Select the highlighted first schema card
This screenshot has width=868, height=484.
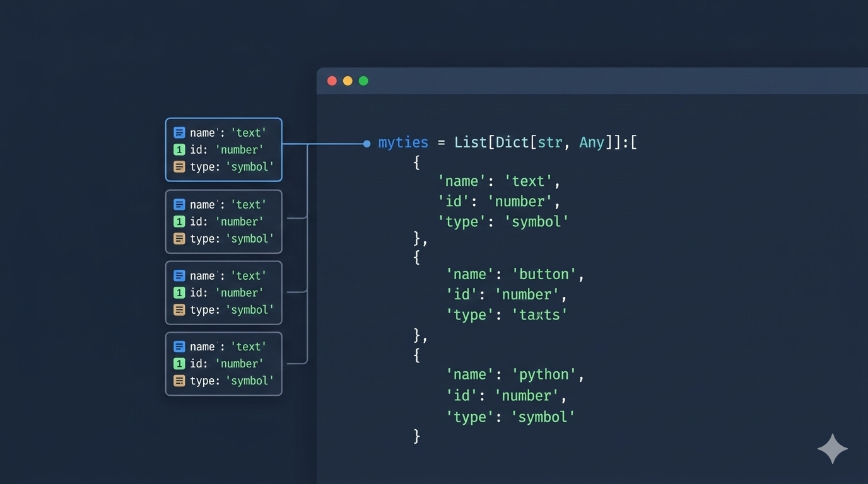pyautogui.click(x=223, y=149)
